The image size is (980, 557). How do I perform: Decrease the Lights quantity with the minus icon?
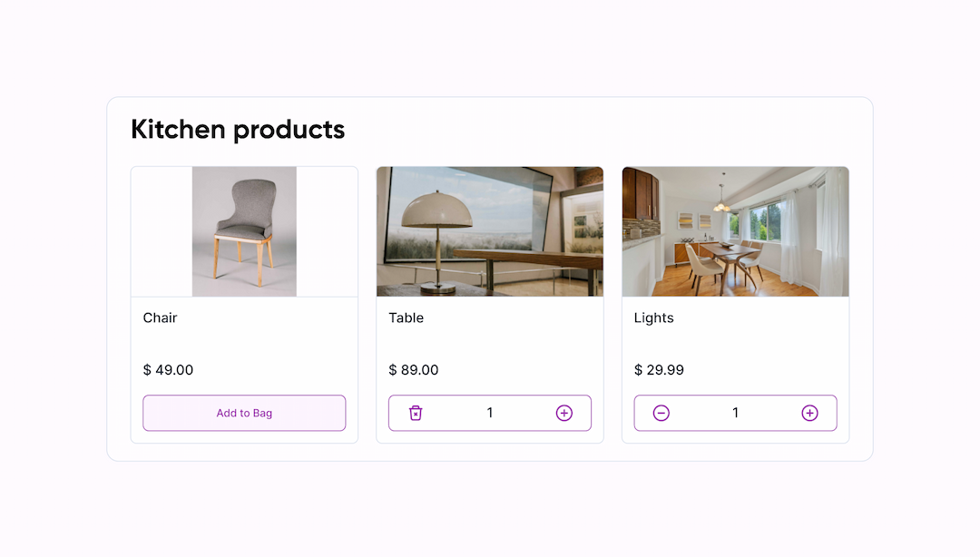tap(661, 413)
